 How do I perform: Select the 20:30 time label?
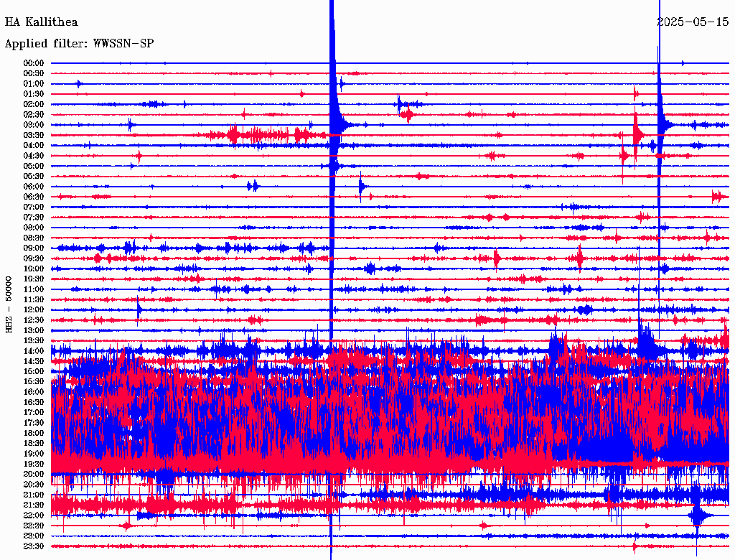pyautogui.click(x=34, y=485)
